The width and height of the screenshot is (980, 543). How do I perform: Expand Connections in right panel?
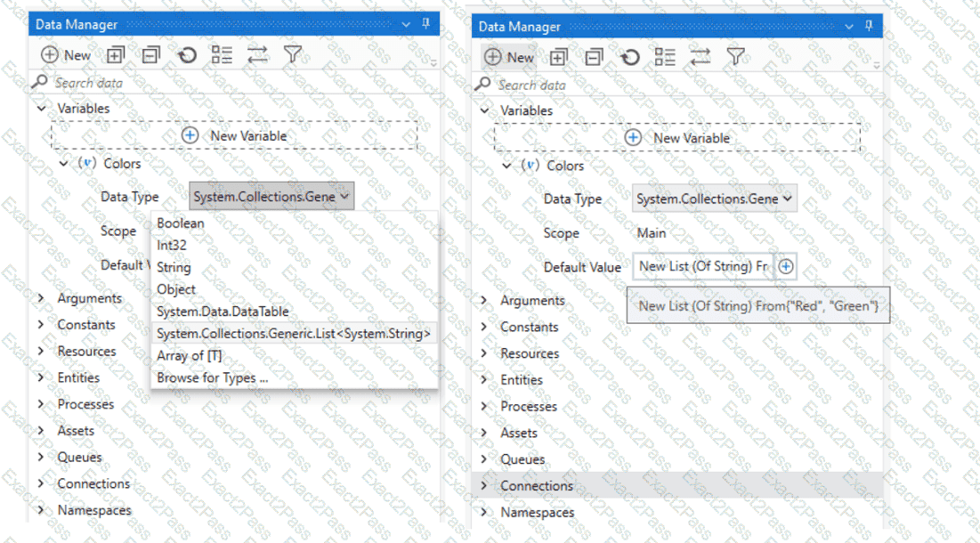click(484, 485)
